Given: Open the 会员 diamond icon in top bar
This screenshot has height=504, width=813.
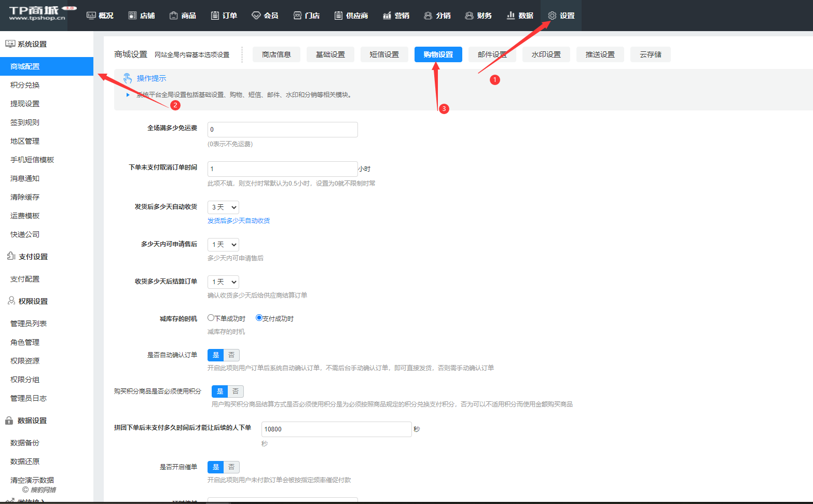Looking at the screenshot, I should click(256, 16).
